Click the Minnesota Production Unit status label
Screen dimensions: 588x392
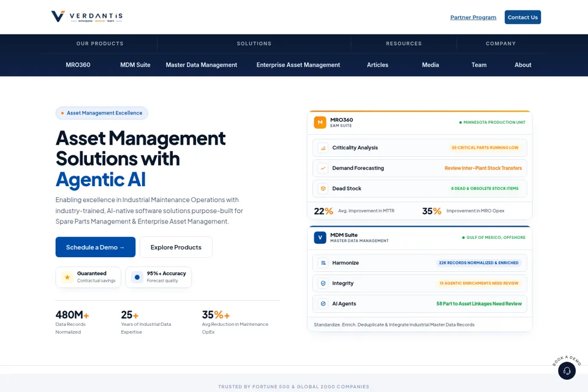point(492,123)
